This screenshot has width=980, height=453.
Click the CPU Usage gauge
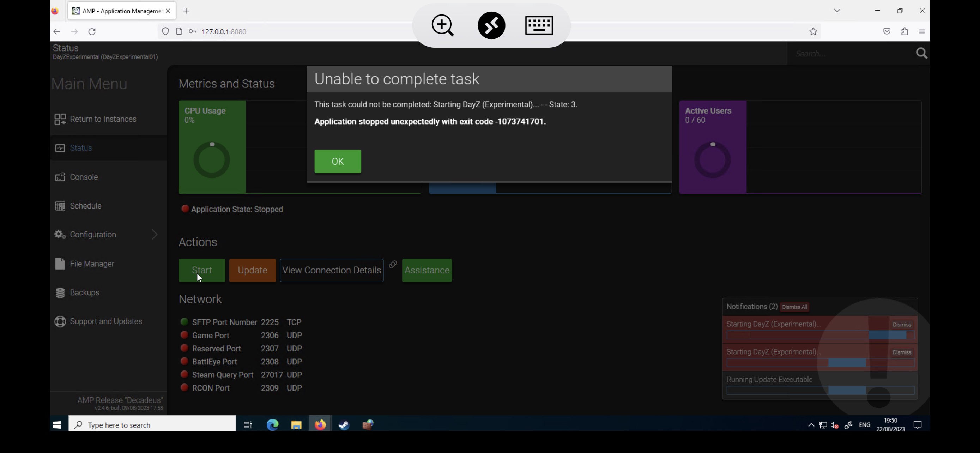click(x=212, y=160)
